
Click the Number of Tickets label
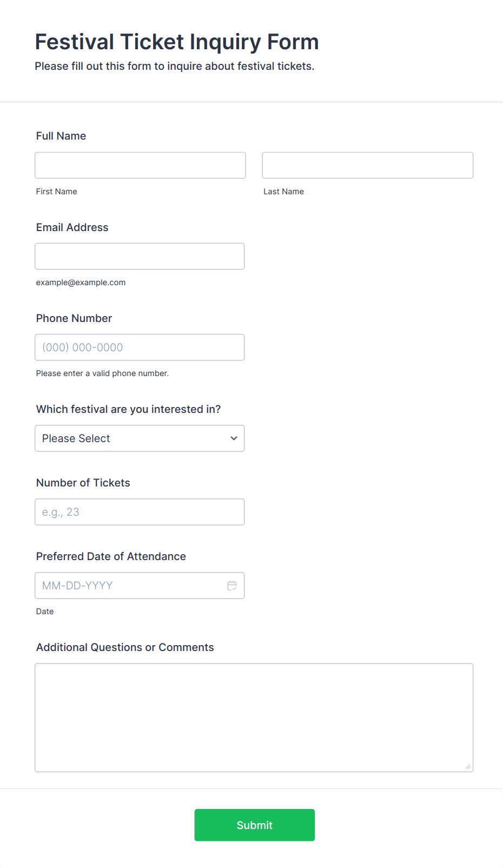[83, 483]
